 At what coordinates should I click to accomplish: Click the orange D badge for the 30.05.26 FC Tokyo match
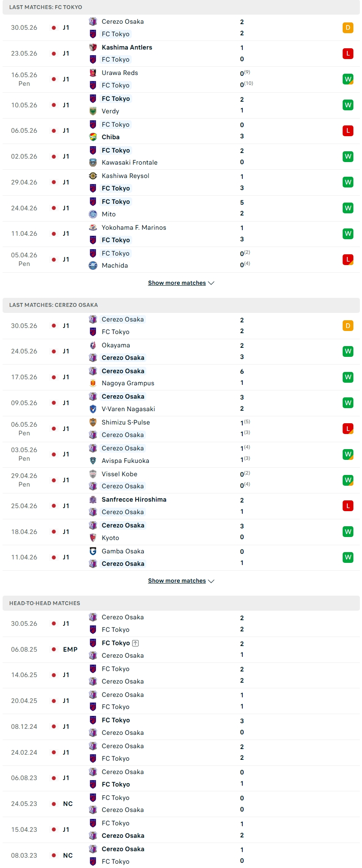pyautogui.click(x=348, y=28)
